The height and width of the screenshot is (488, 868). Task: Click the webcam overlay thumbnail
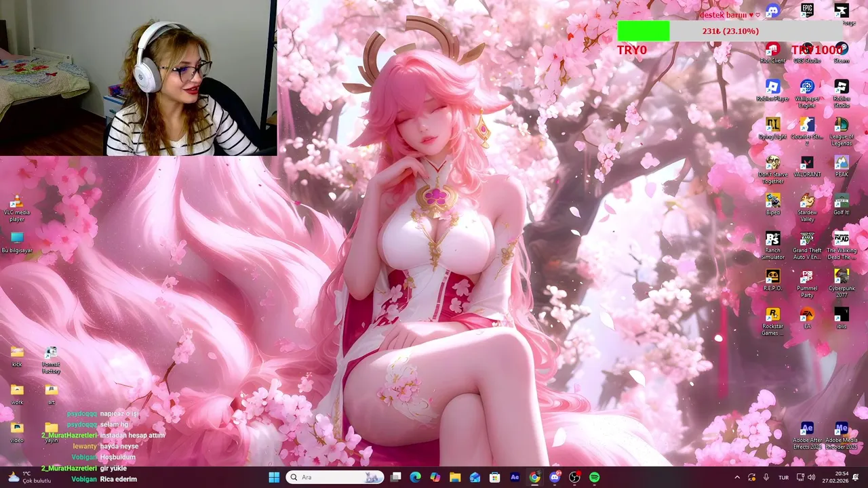click(138, 78)
